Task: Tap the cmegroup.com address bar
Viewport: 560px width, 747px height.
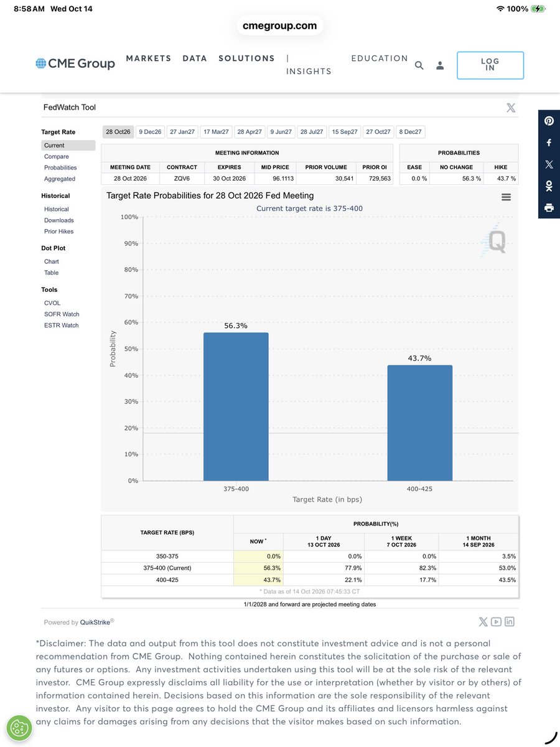Action: coord(280,26)
